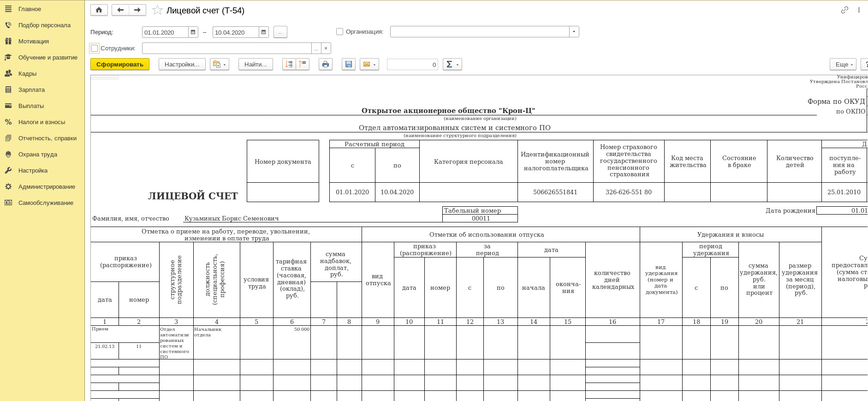Add report to favorites star
Screen dimensions: 868x401
pyautogui.click(x=157, y=10)
